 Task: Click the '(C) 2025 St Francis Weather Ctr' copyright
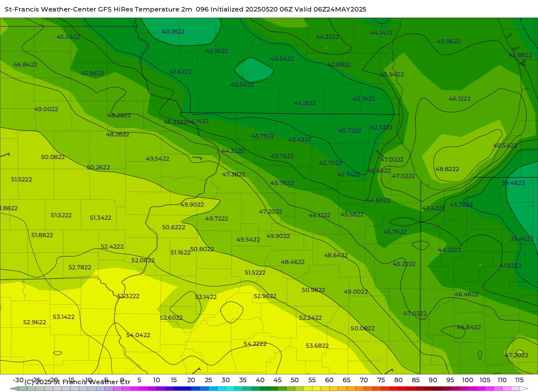[77, 382]
